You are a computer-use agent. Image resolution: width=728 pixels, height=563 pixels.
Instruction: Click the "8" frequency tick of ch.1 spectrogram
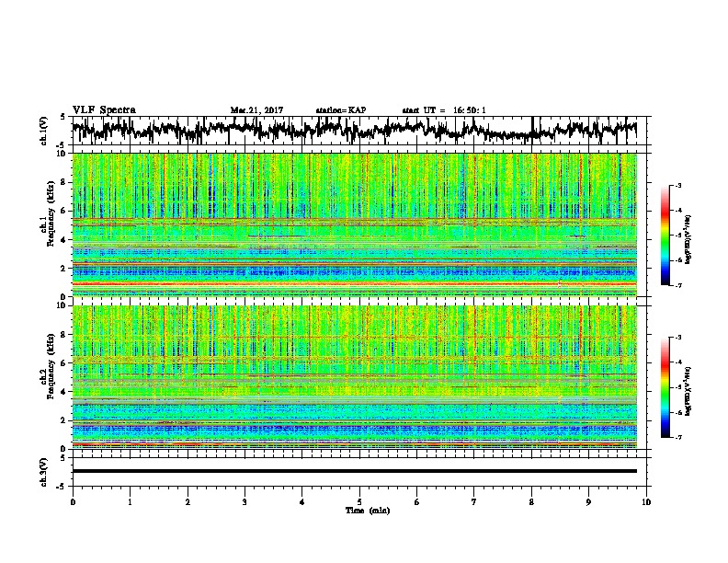[x=64, y=182]
